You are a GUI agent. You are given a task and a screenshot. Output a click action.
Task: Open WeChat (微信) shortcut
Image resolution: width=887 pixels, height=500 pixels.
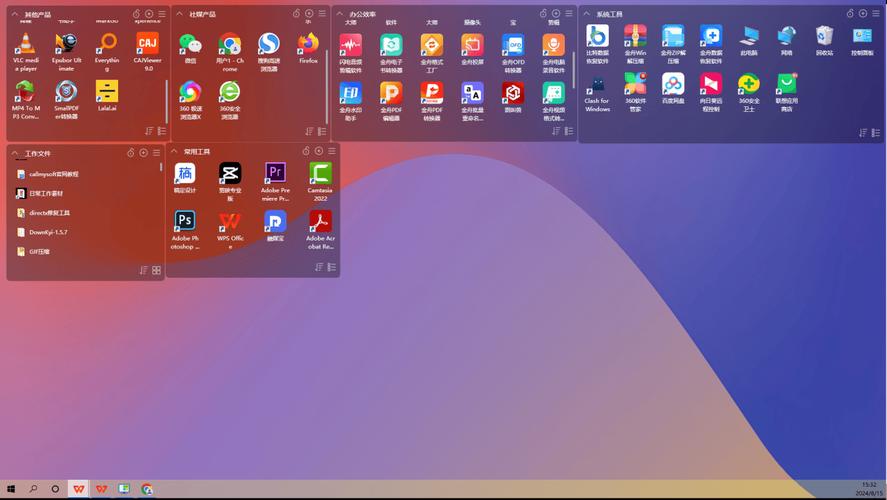[x=190, y=44]
